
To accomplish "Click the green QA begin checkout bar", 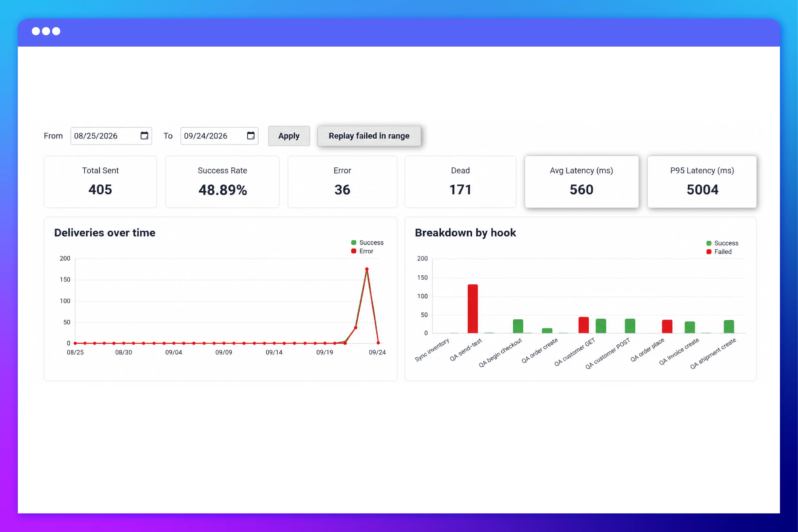I will point(518,326).
